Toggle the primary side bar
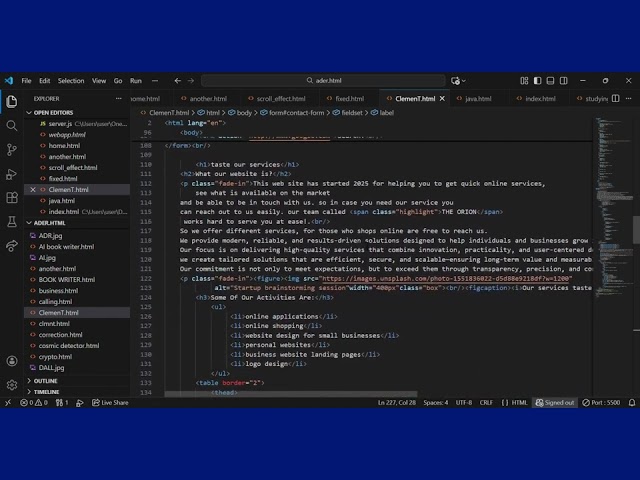 [537, 81]
